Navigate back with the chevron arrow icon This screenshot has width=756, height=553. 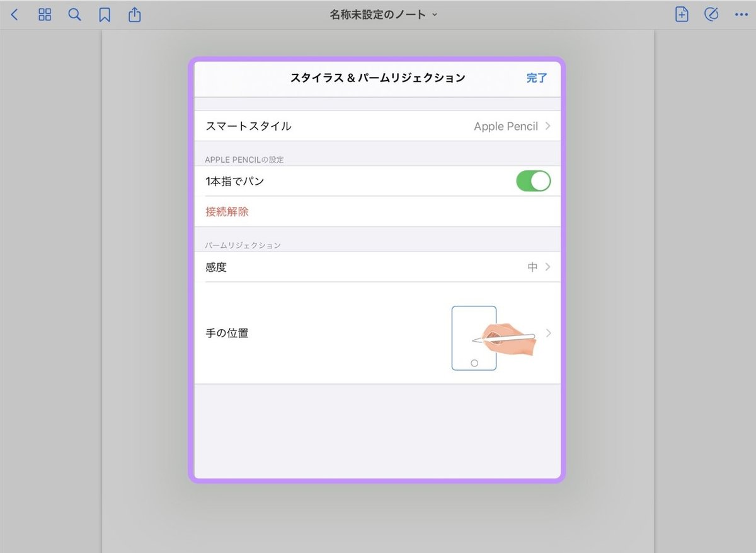(14, 14)
